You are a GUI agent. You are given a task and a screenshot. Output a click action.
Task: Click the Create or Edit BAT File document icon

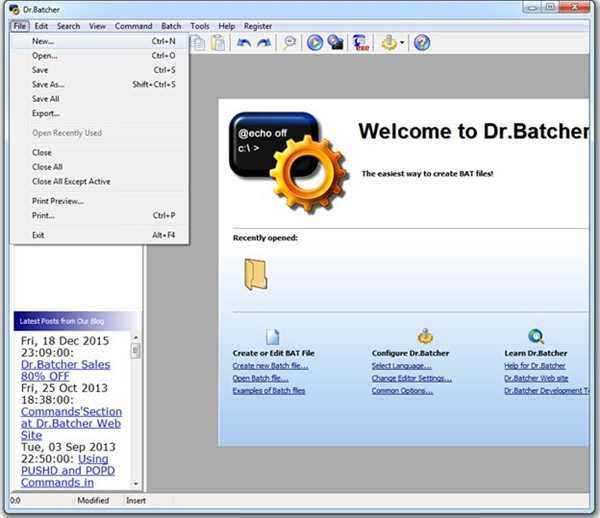[272, 337]
